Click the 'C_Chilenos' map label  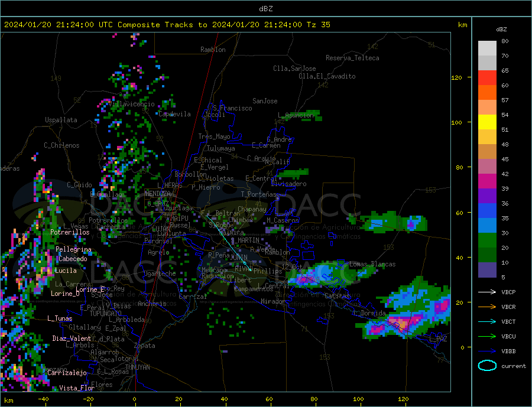[61, 145]
